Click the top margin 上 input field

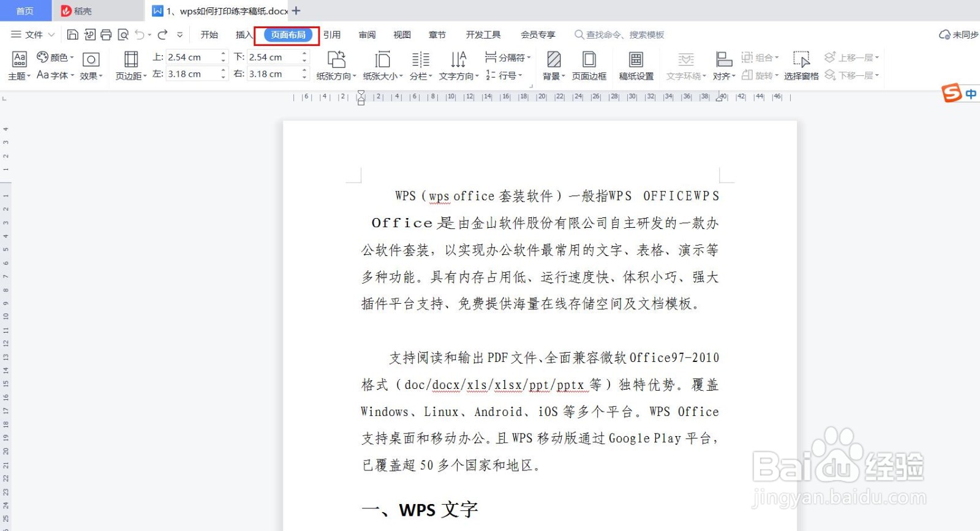[x=192, y=57]
